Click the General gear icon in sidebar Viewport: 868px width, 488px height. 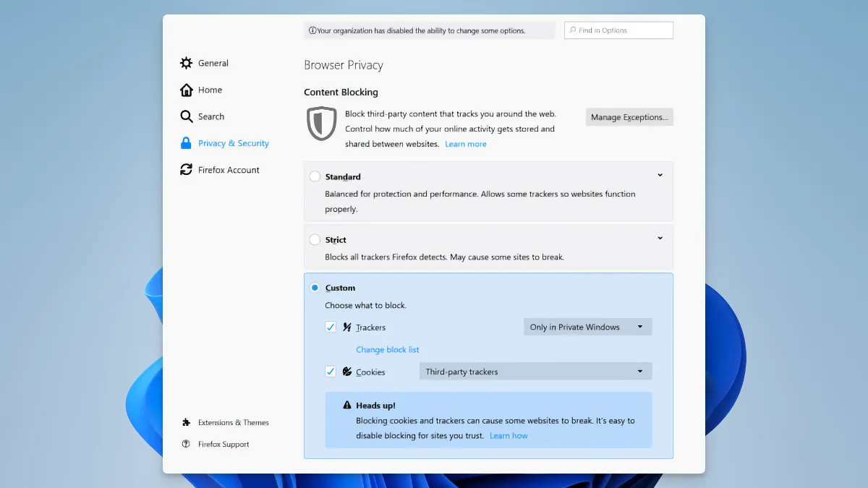click(x=186, y=63)
